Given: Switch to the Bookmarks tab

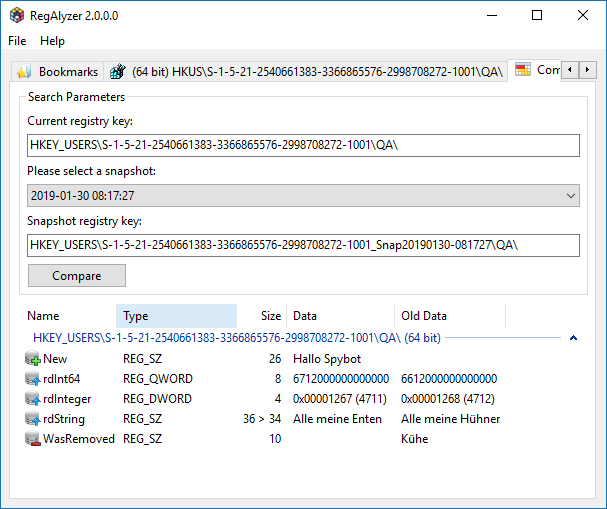Looking at the screenshot, I should pyautogui.click(x=57, y=72).
